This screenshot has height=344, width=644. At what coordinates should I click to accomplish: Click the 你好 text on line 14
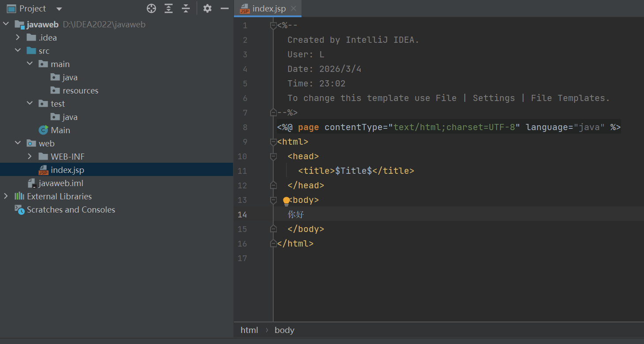pyautogui.click(x=296, y=214)
